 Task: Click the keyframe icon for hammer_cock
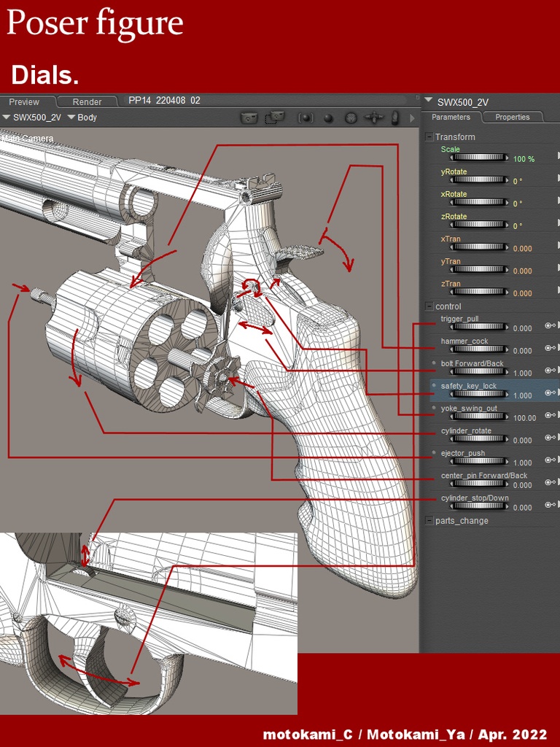tap(550, 348)
